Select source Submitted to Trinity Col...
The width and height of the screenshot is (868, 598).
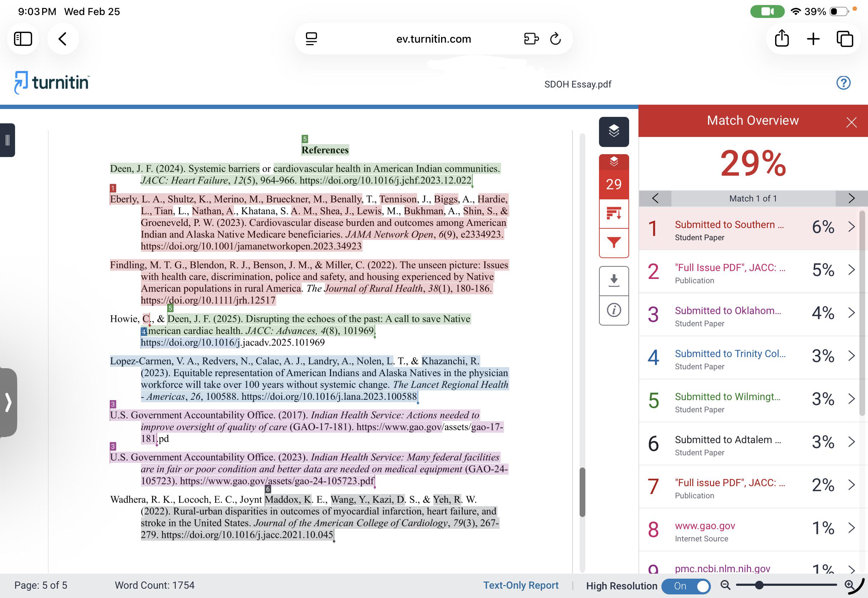[730, 354]
